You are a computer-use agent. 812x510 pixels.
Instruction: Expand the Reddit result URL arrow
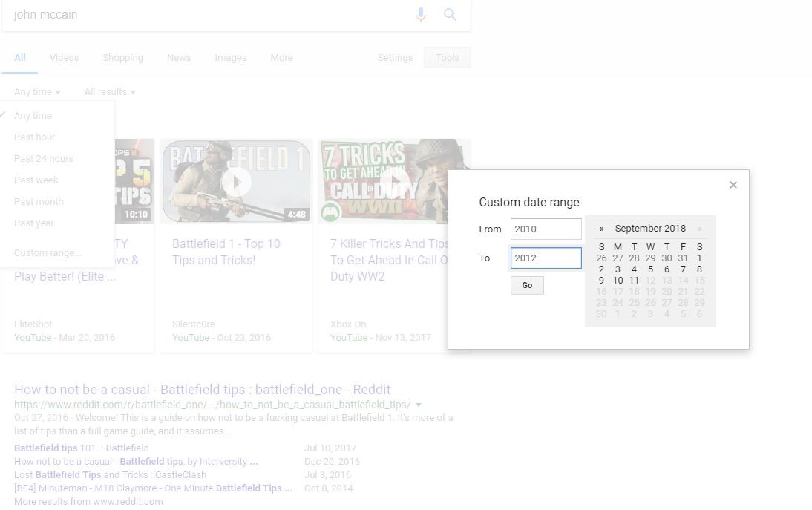click(x=419, y=405)
